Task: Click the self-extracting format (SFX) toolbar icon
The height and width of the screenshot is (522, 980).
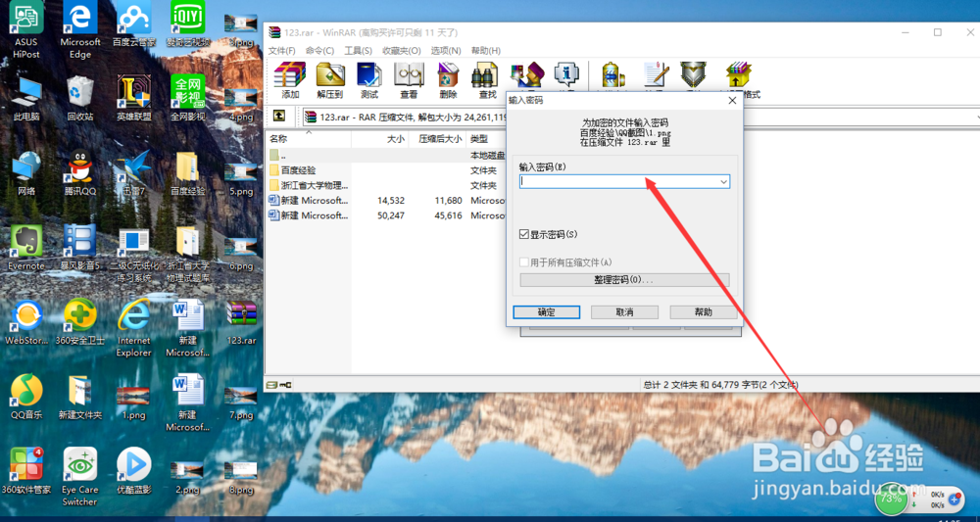Action: pyautogui.click(x=739, y=74)
